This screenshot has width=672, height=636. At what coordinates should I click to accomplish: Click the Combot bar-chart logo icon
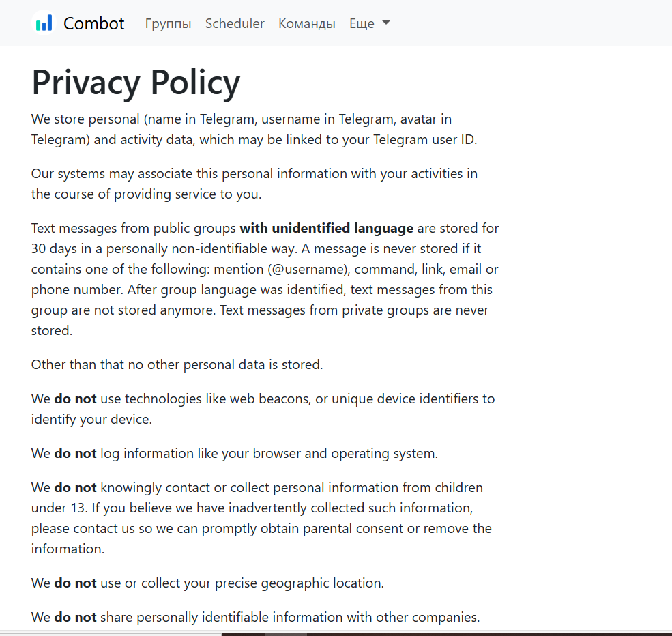[44, 23]
